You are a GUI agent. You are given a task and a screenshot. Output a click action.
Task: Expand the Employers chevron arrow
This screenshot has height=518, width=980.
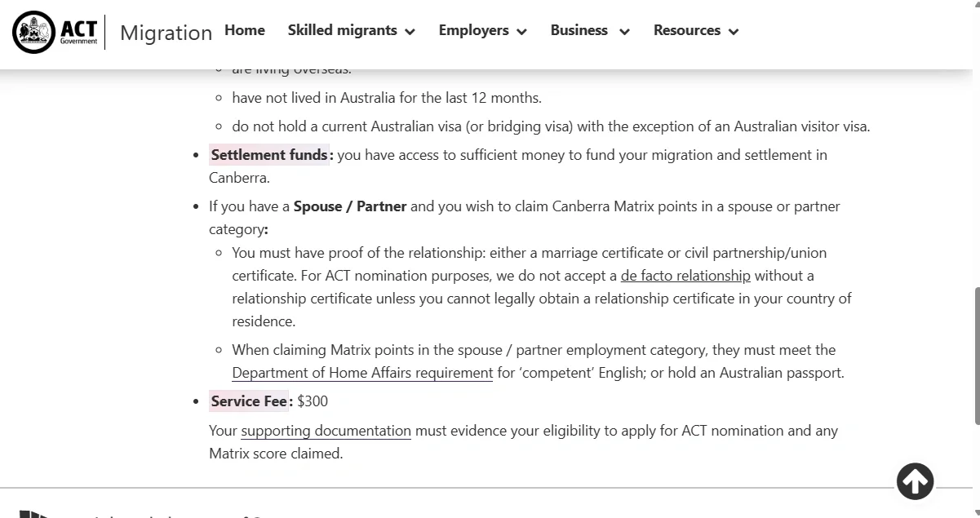click(521, 32)
